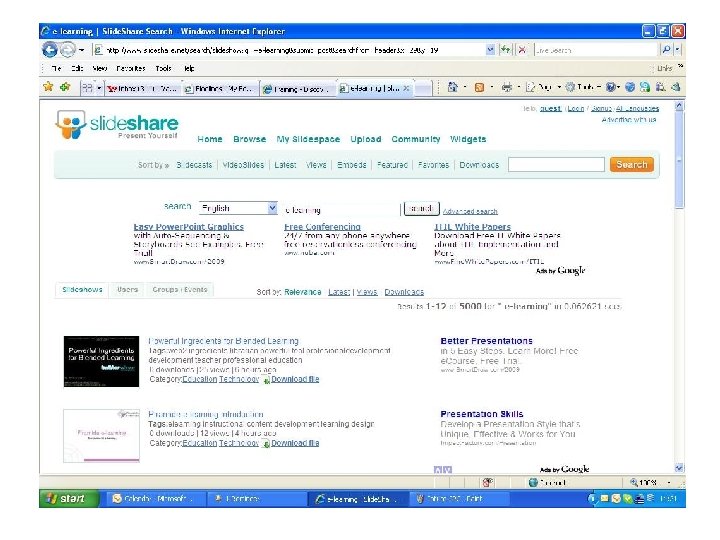This screenshot has height=540, width=720.
Task: Open the Free Conferencing ad link
Action: pyautogui.click(x=322, y=227)
